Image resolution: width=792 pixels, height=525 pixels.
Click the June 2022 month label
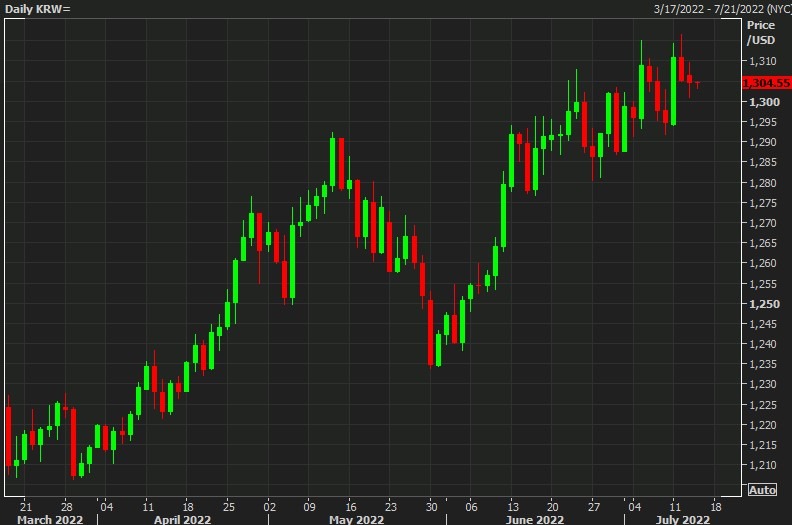click(x=534, y=519)
